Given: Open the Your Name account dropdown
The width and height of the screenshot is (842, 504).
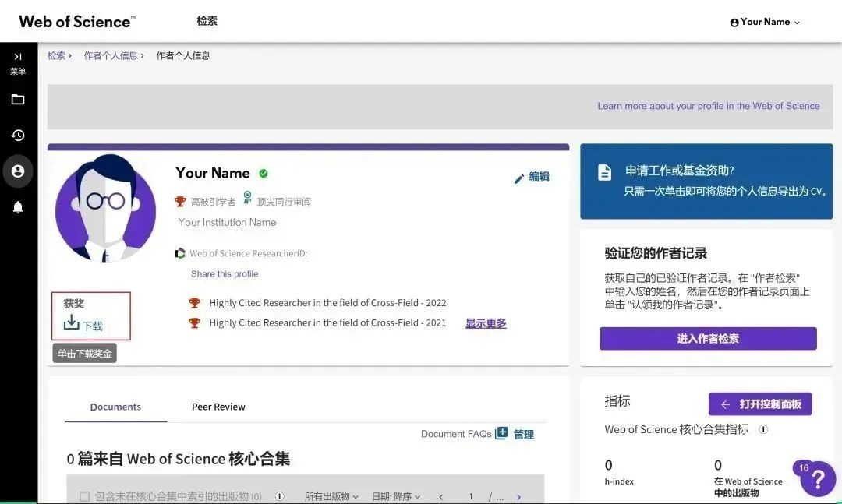Looking at the screenshot, I should point(765,22).
